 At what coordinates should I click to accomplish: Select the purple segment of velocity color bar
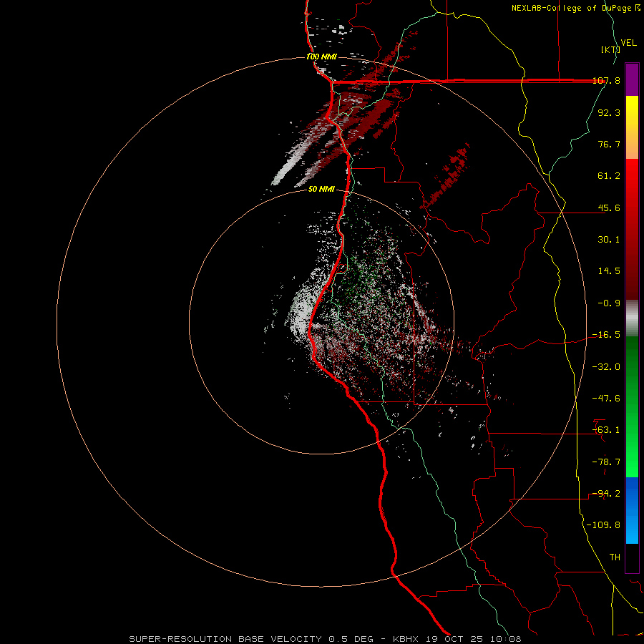[632, 79]
